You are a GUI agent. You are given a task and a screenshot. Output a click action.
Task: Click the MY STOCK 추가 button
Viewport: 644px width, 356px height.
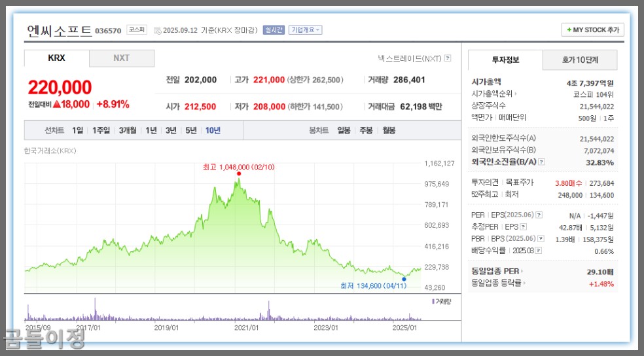coord(593,30)
